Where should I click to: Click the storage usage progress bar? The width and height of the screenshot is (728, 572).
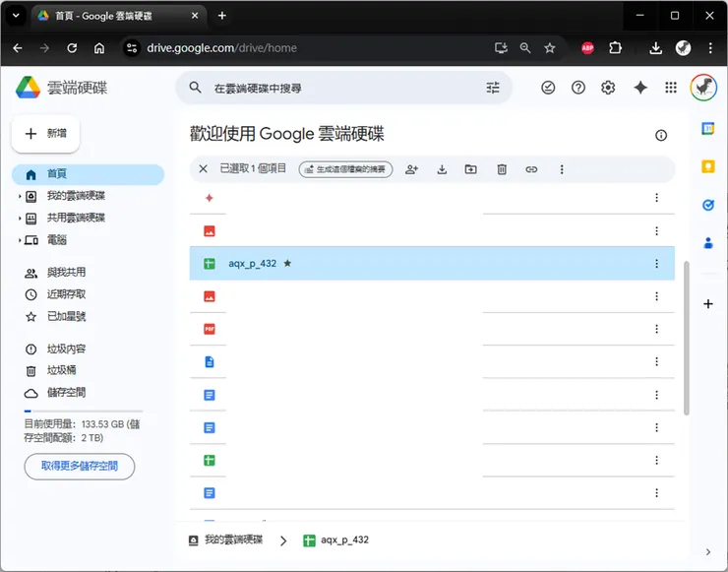(84, 411)
